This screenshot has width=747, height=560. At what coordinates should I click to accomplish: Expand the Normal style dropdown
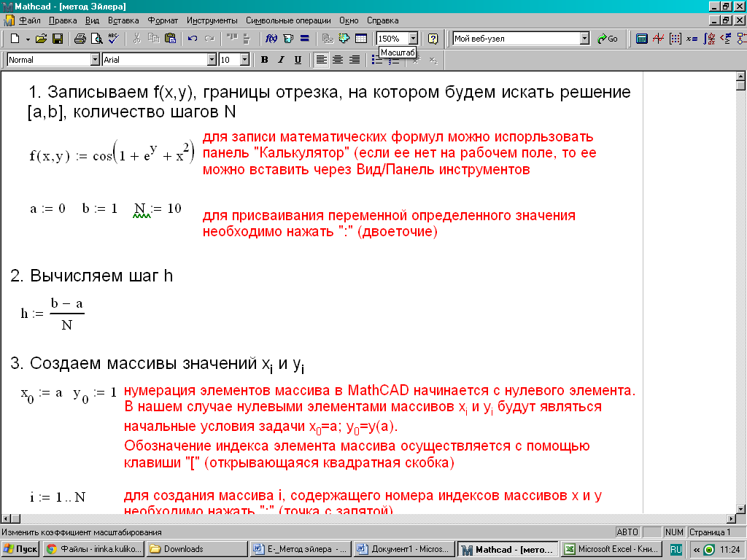pos(95,60)
